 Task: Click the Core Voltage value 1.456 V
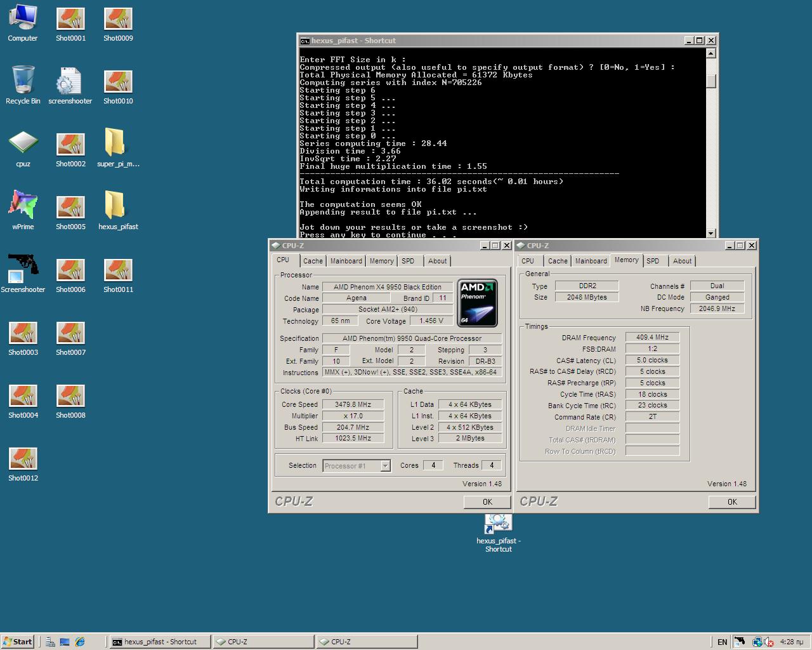[x=431, y=321]
